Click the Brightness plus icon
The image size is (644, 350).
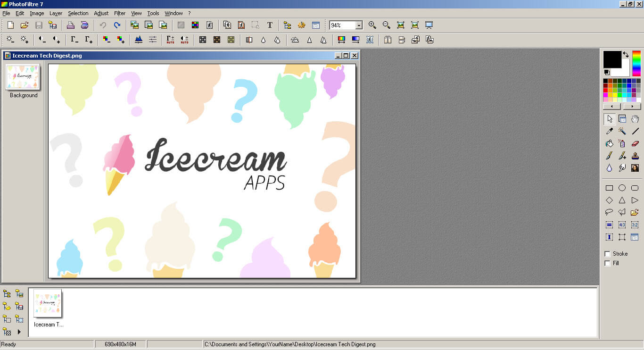25,40
